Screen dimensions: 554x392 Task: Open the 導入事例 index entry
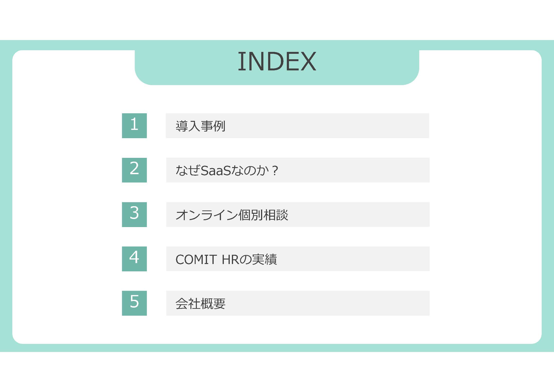point(297,126)
